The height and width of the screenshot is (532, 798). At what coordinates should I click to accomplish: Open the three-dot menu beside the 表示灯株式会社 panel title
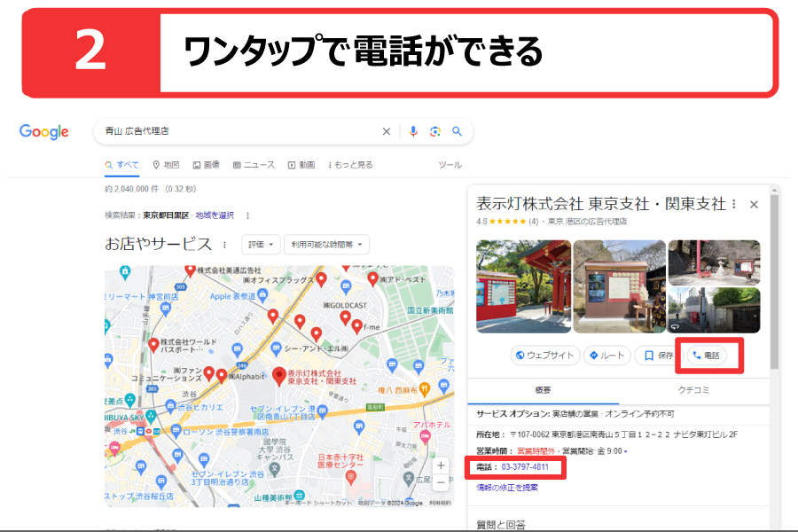(x=733, y=204)
